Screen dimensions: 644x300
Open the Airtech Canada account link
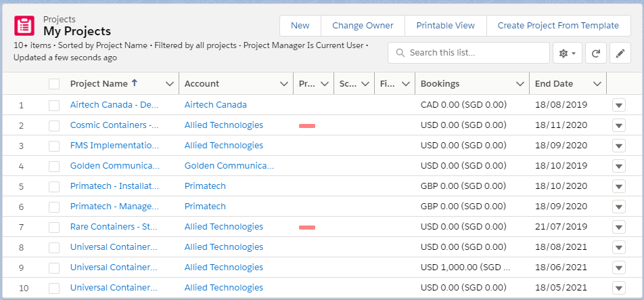[215, 105]
